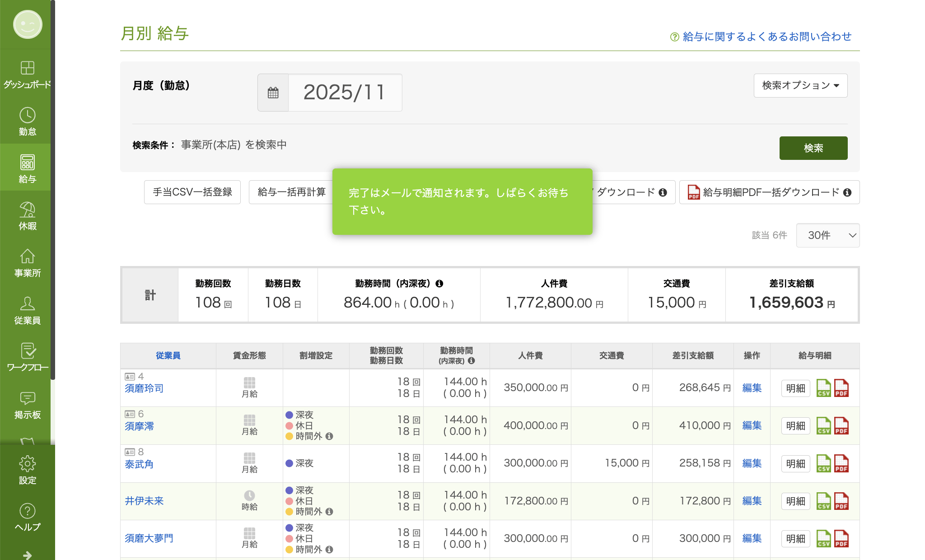Open the 掲示板 bulletin board icon
This screenshot has height=560, width=925.
[28, 400]
